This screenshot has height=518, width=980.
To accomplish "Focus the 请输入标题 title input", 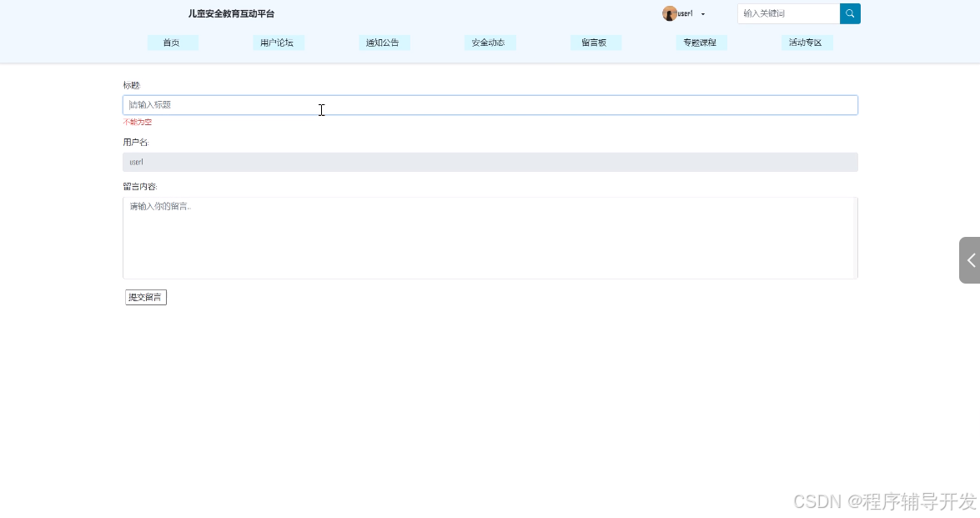I will (490, 105).
